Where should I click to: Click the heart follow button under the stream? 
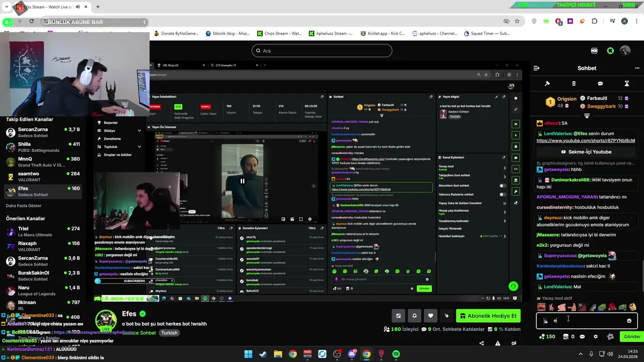pos(430,316)
